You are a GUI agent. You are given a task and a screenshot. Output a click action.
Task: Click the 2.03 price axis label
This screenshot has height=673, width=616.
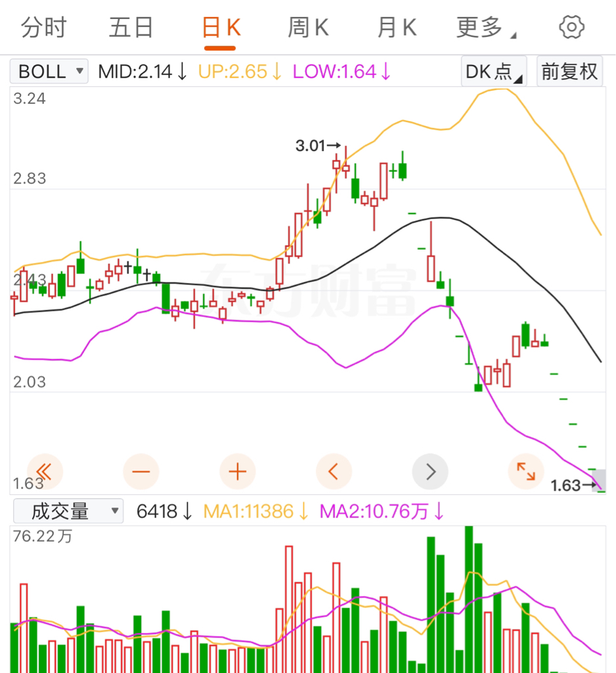click(29, 382)
